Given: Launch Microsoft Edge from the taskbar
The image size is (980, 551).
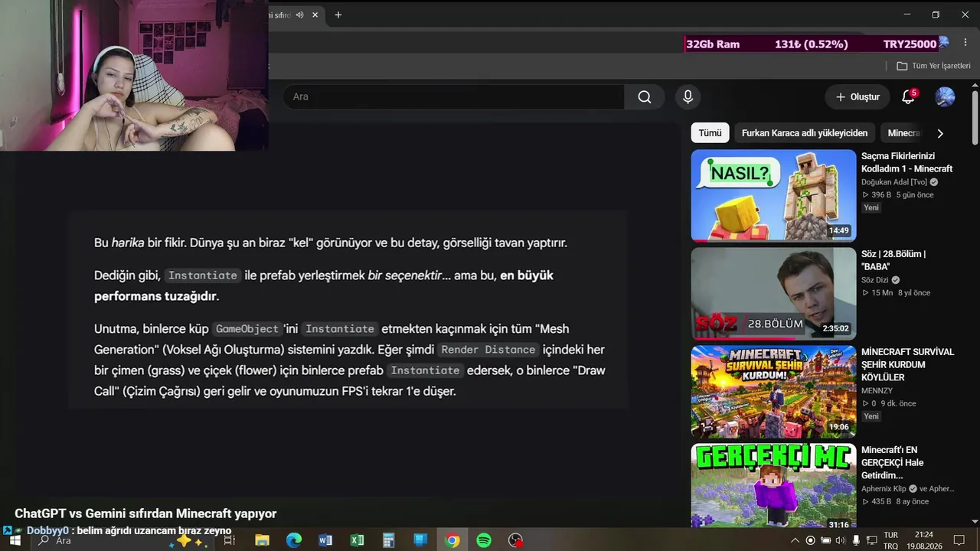Looking at the screenshot, I should tap(294, 540).
